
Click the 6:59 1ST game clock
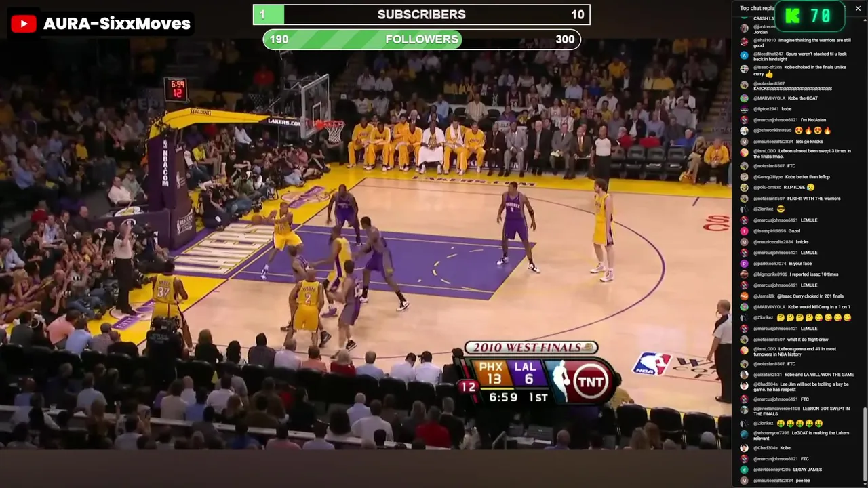point(518,397)
